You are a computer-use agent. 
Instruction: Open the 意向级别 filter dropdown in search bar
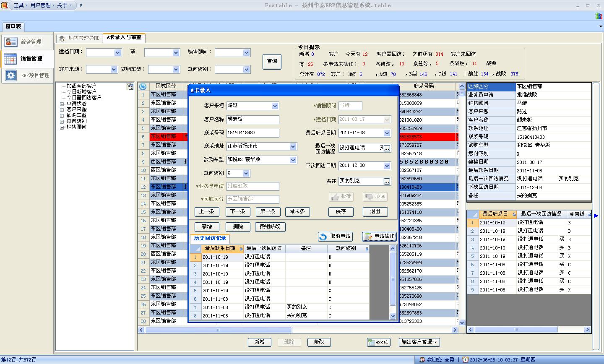pyautogui.click(x=247, y=69)
